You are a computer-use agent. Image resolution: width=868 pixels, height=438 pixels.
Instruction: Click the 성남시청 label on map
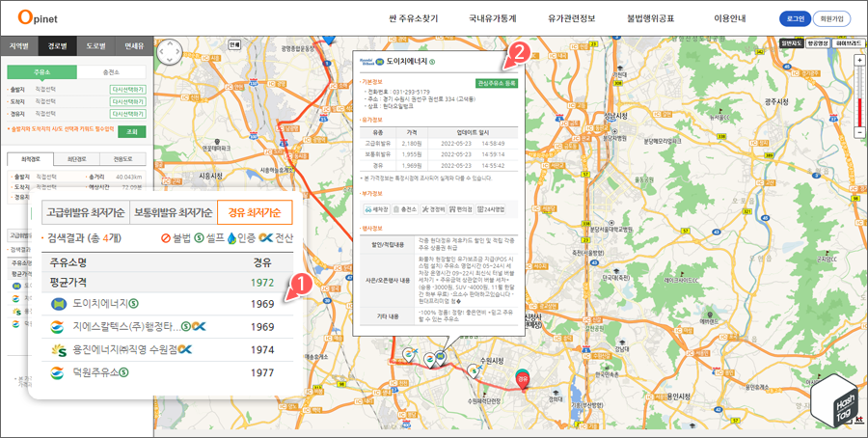click(x=617, y=115)
